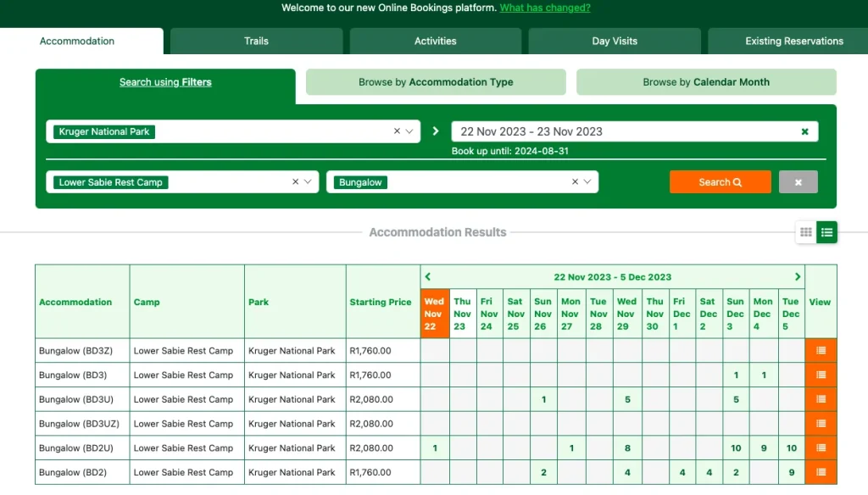
Task: Clear the selected date range
Action: pos(805,131)
